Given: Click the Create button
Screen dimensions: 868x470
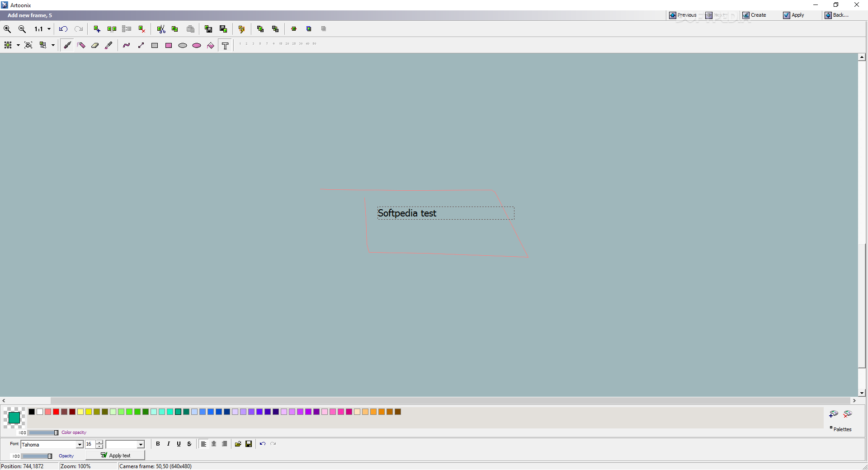Looking at the screenshot, I should [754, 15].
